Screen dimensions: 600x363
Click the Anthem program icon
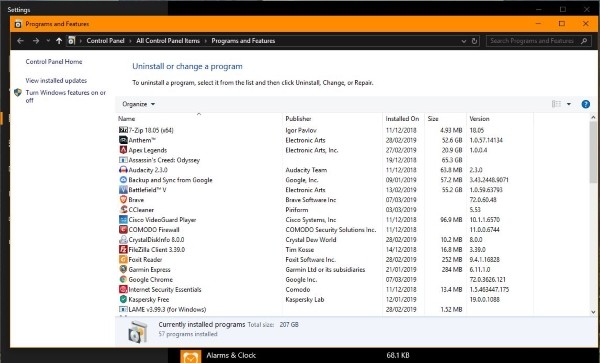click(123, 140)
